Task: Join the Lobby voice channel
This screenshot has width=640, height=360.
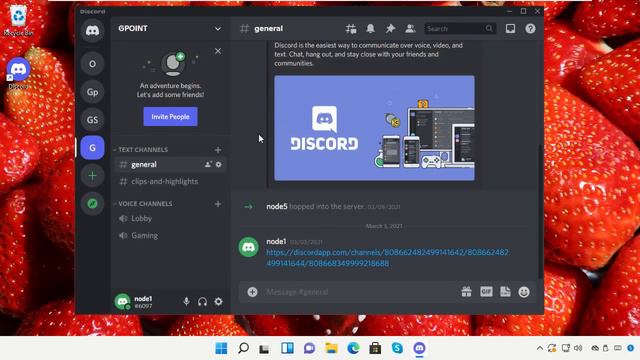Action: pyautogui.click(x=170, y=219)
